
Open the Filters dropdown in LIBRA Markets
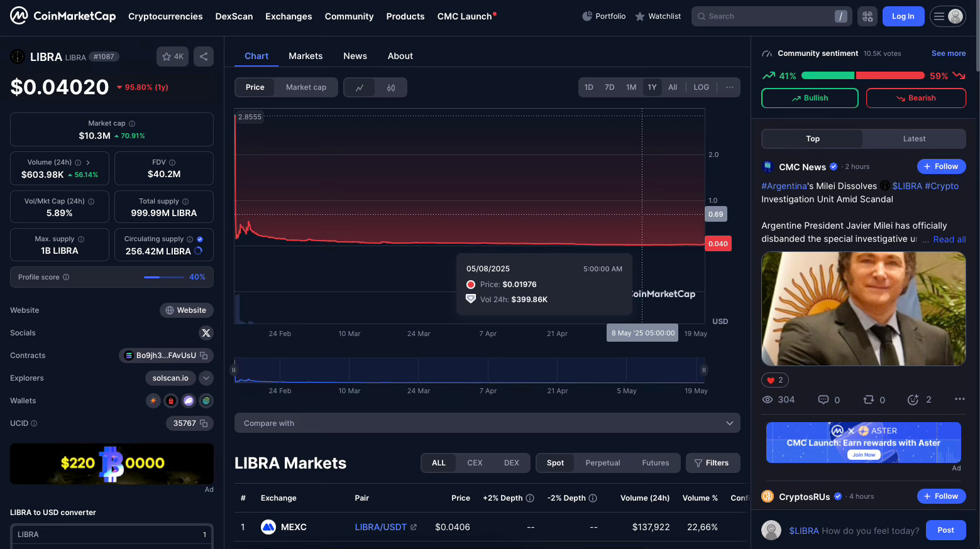click(713, 463)
